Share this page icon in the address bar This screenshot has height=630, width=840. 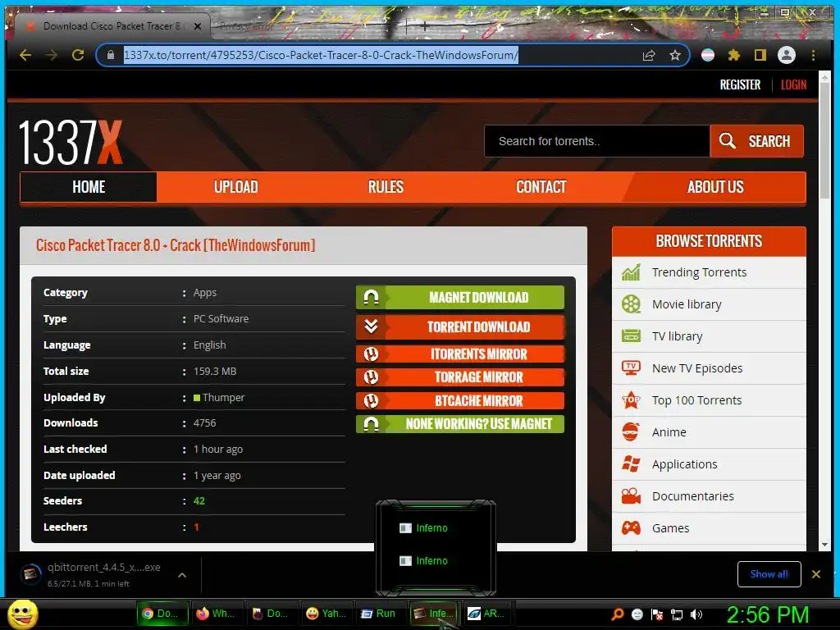[649, 55]
